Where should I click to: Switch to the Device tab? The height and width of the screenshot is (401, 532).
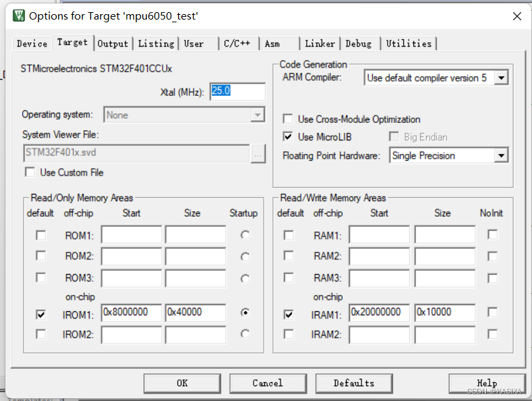(x=32, y=44)
